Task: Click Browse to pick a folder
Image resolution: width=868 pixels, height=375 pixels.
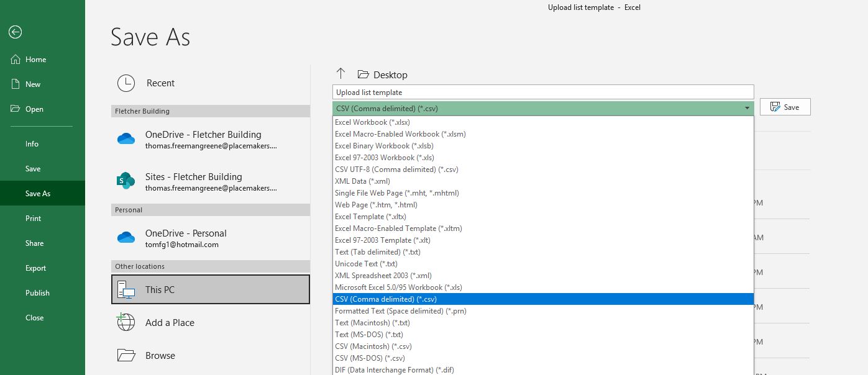Action: 160,356
